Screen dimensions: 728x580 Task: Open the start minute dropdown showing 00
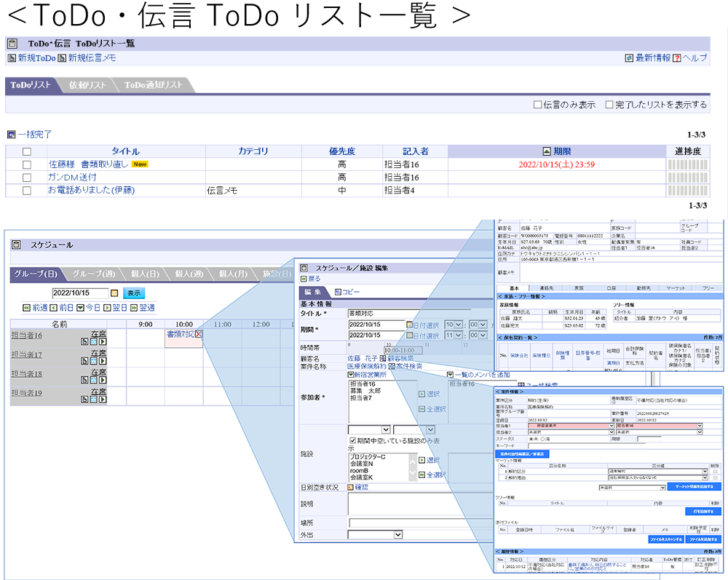coord(478,325)
